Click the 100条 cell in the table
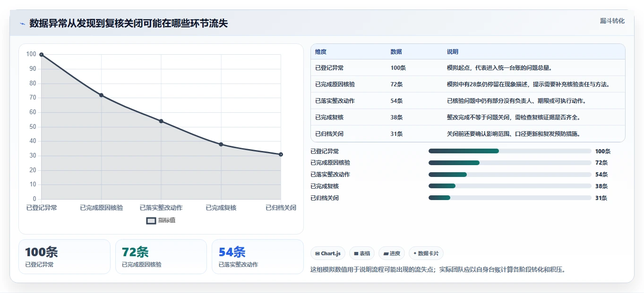644x293 pixels. coord(398,68)
